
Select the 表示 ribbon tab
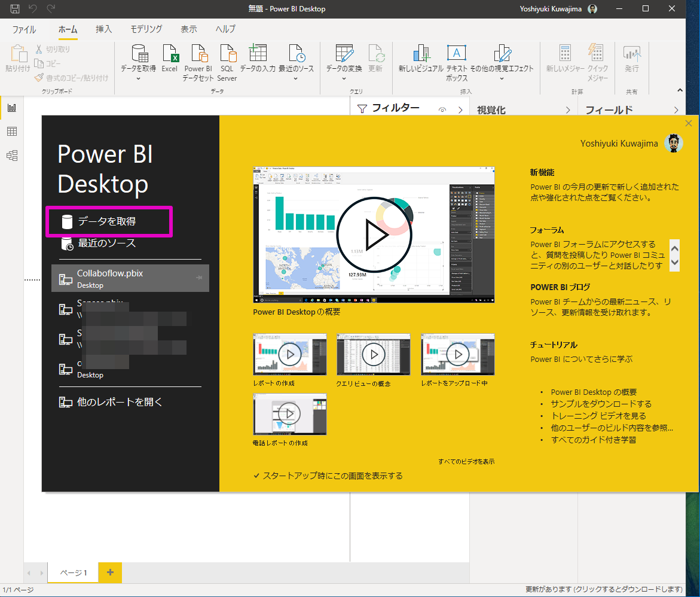[x=189, y=29]
